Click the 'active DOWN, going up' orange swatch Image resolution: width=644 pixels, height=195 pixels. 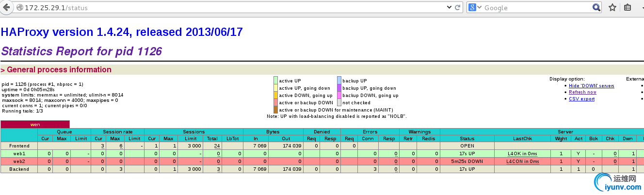tap(275, 95)
